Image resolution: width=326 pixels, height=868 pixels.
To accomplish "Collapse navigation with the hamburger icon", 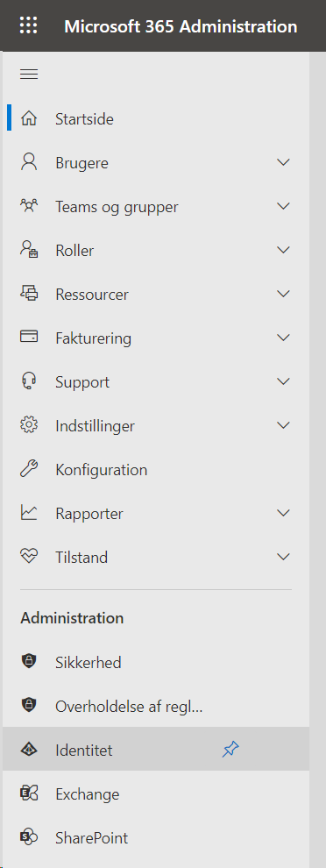I will pos(29,75).
